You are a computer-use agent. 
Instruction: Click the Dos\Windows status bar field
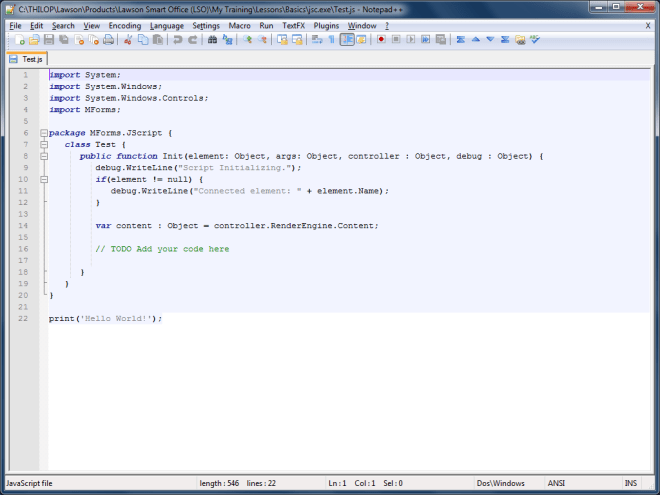(501, 483)
